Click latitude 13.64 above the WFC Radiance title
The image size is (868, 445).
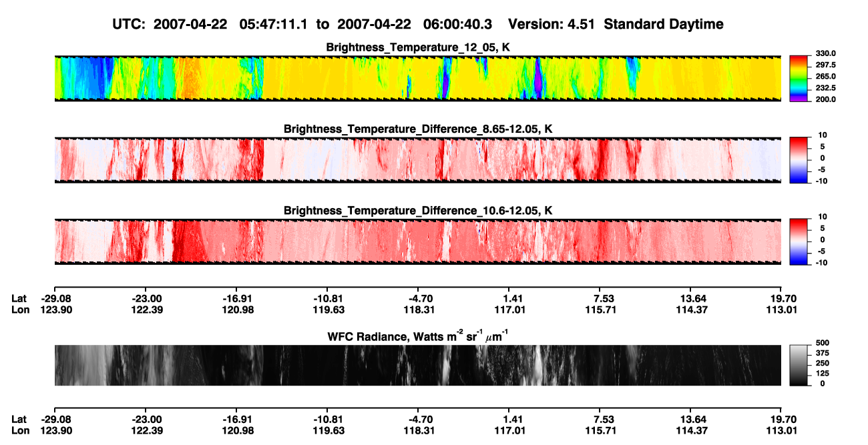pyautogui.click(x=692, y=299)
